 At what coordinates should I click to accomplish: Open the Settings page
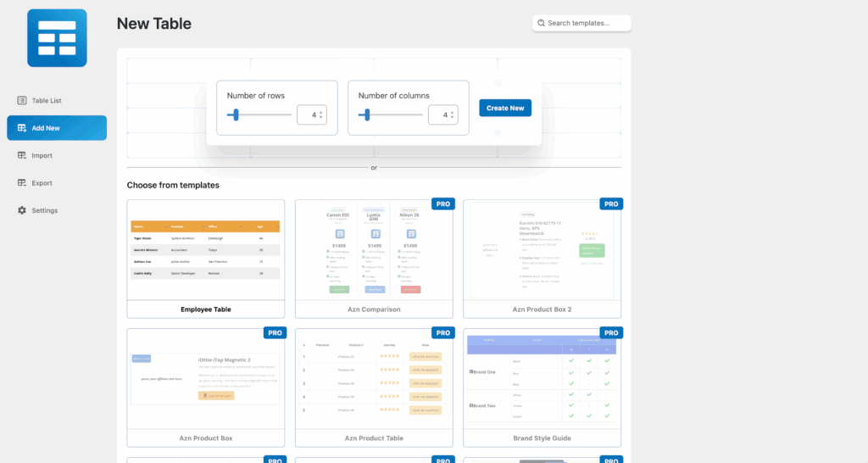57,210
